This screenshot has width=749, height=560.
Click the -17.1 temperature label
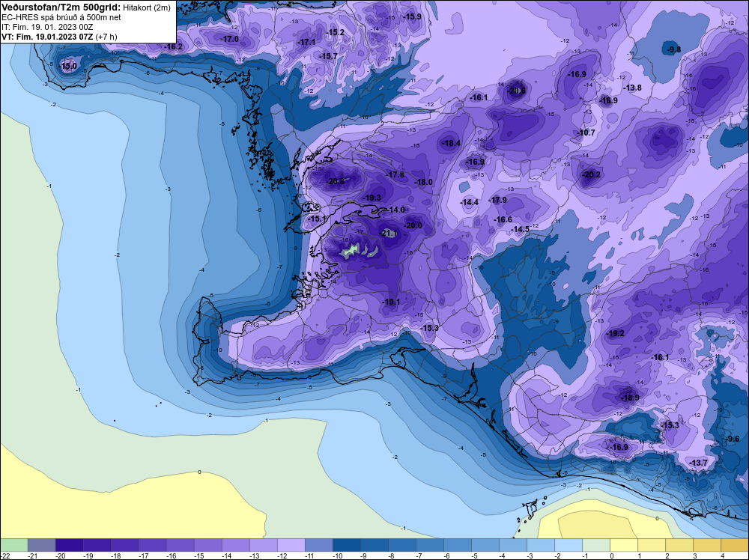(306, 42)
